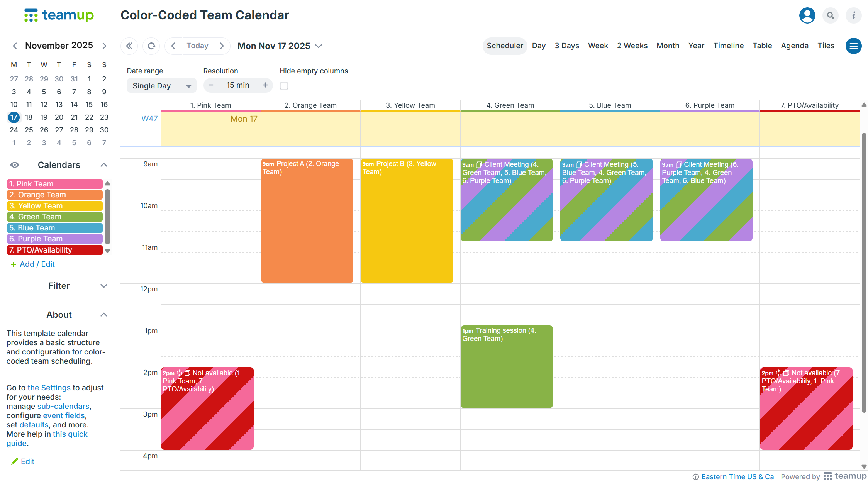This screenshot has width=868, height=483.
Task: Switch to the Month view
Action: click(668, 46)
